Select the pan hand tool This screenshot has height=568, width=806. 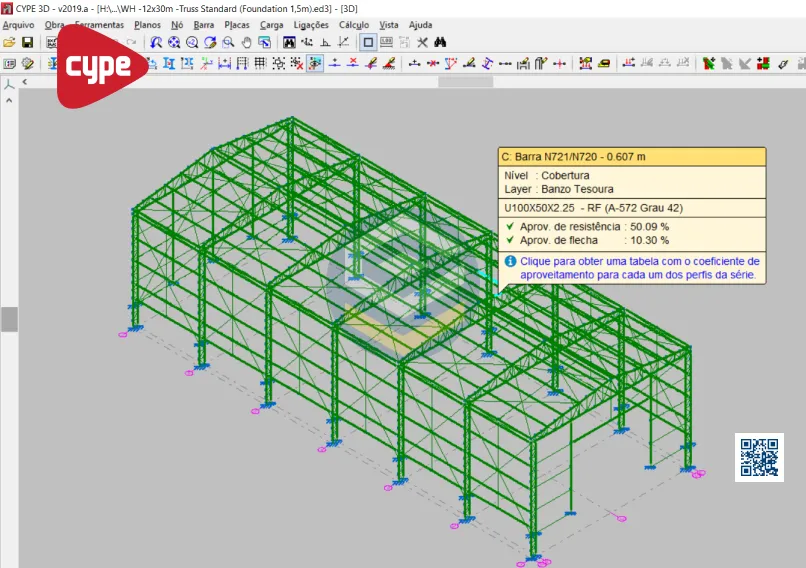[x=246, y=43]
